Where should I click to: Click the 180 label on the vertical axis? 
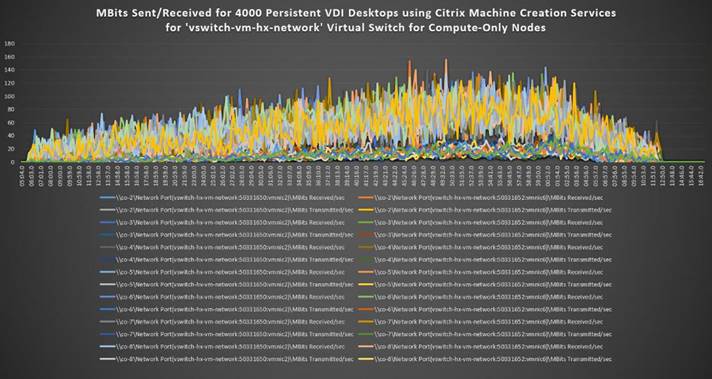10,44
